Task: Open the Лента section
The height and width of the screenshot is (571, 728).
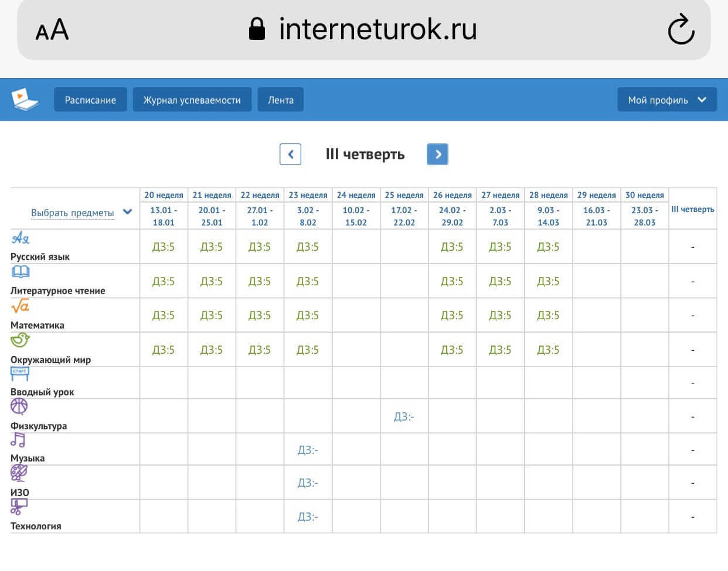Action: [281, 100]
